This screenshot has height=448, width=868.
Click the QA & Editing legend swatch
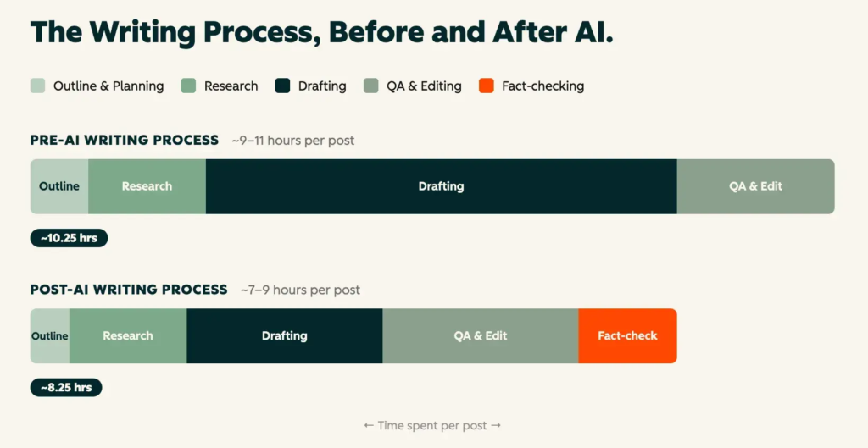[371, 86]
